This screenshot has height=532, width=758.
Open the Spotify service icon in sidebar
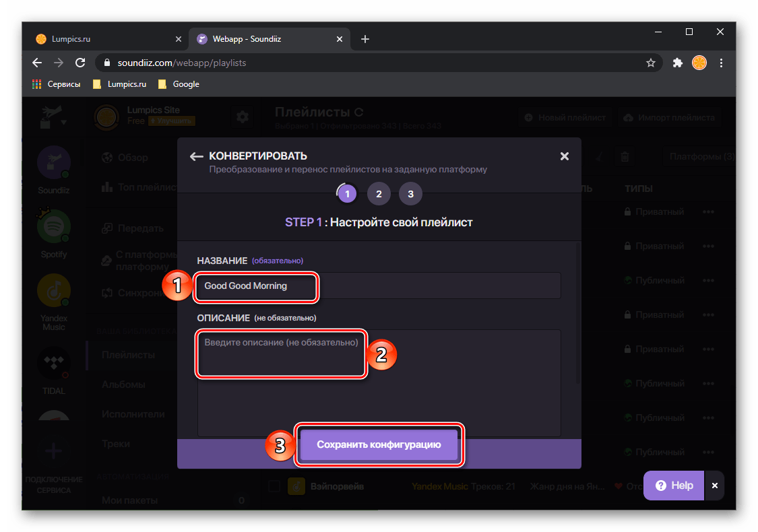click(54, 227)
